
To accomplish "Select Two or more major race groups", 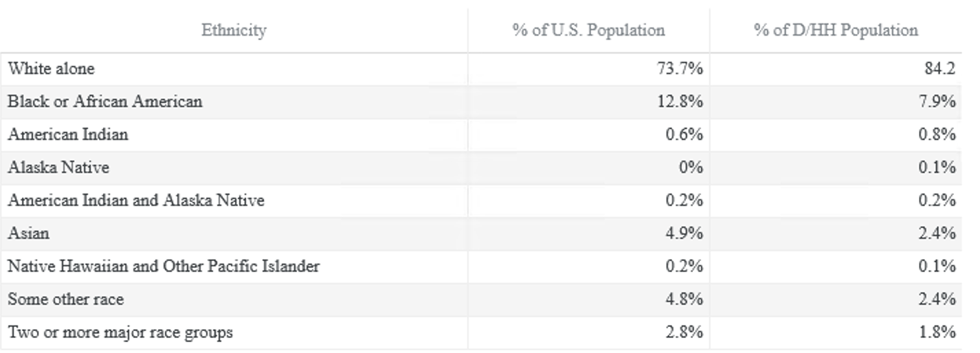I will click(x=120, y=332).
